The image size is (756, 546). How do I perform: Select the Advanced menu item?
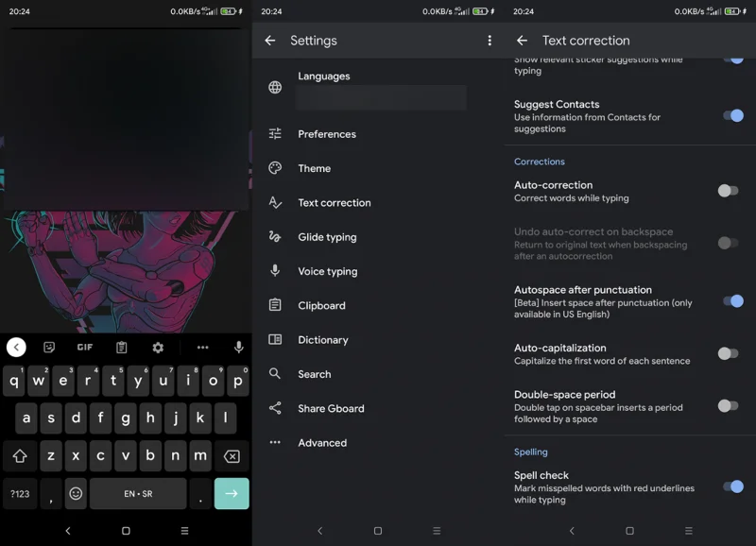[378, 443]
